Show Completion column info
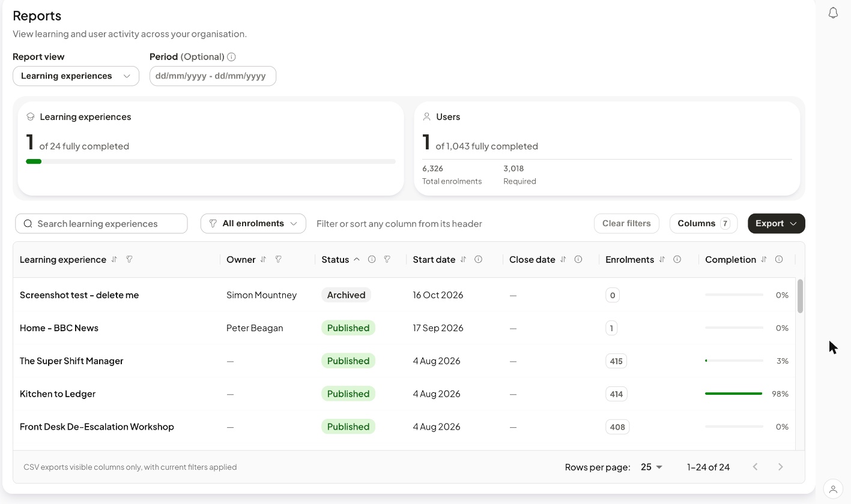Viewport: 851px width, 504px height. pos(779,260)
